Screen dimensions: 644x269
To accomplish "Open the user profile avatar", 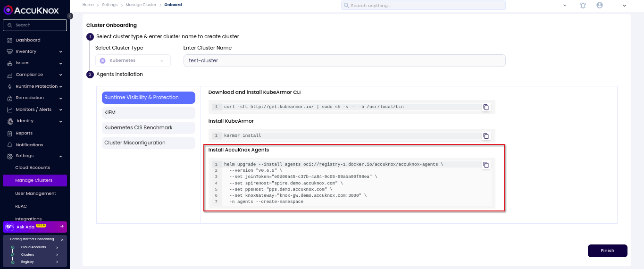I will click(x=600, y=5).
